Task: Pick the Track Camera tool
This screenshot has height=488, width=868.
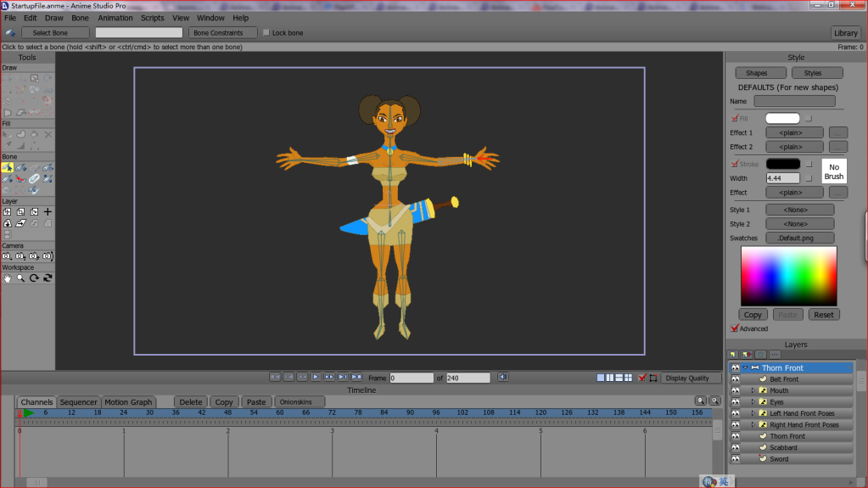Action: tap(7, 256)
